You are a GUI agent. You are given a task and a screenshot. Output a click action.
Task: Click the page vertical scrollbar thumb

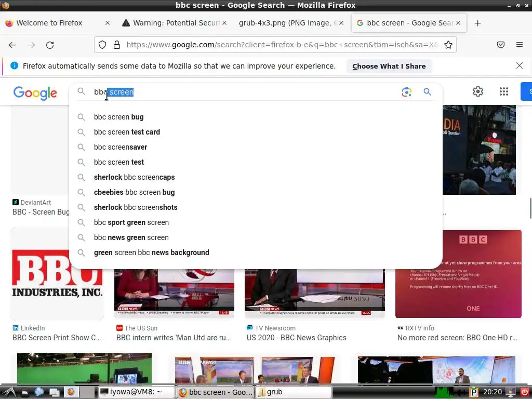(530, 208)
